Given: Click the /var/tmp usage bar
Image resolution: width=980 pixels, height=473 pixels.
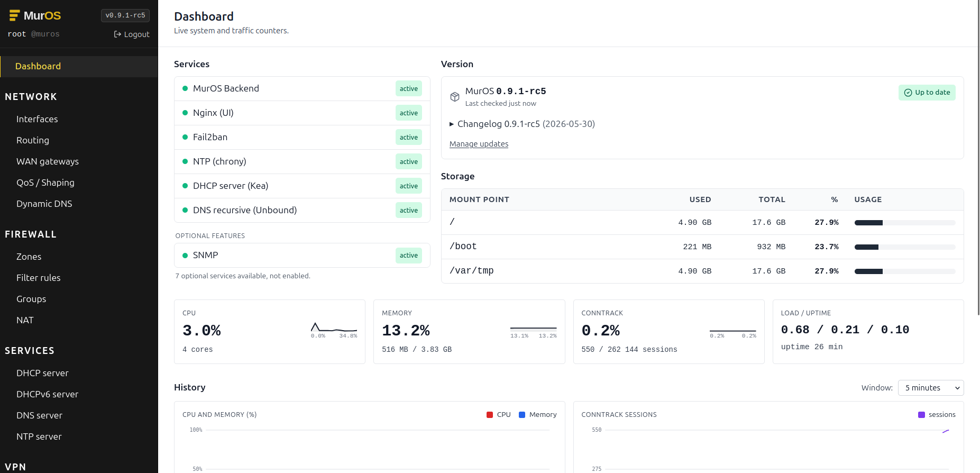Looking at the screenshot, I should coord(905,271).
